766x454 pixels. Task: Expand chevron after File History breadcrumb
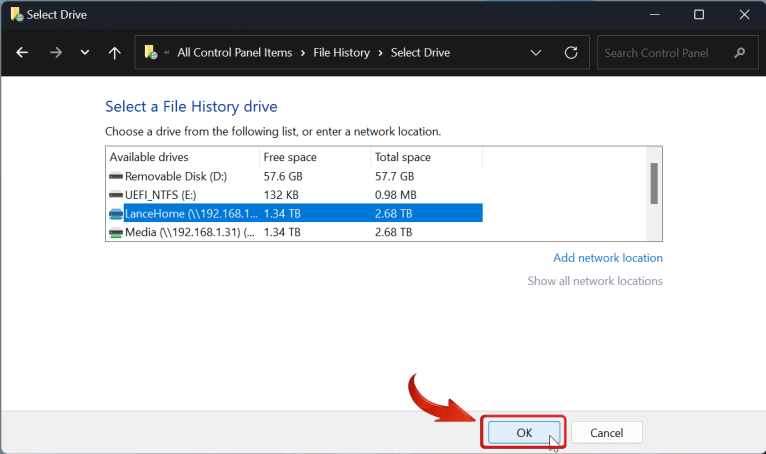pyautogui.click(x=380, y=53)
